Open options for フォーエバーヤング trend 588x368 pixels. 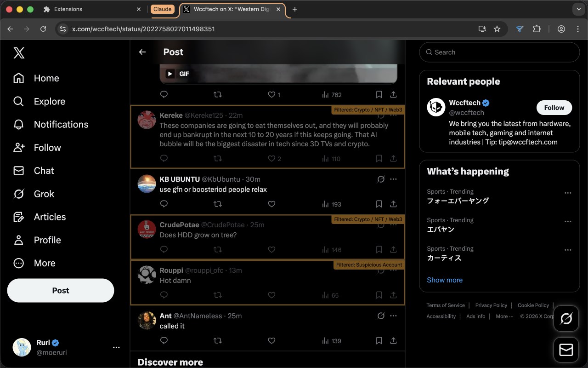(568, 193)
